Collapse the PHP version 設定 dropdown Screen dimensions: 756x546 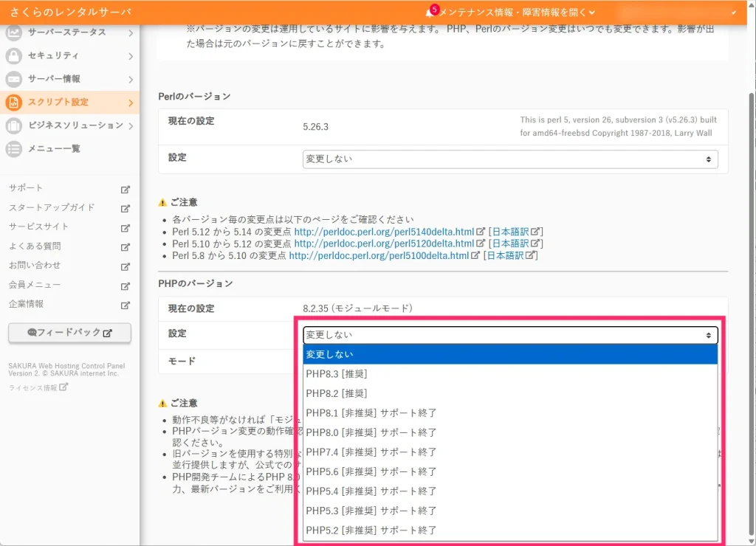510,335
